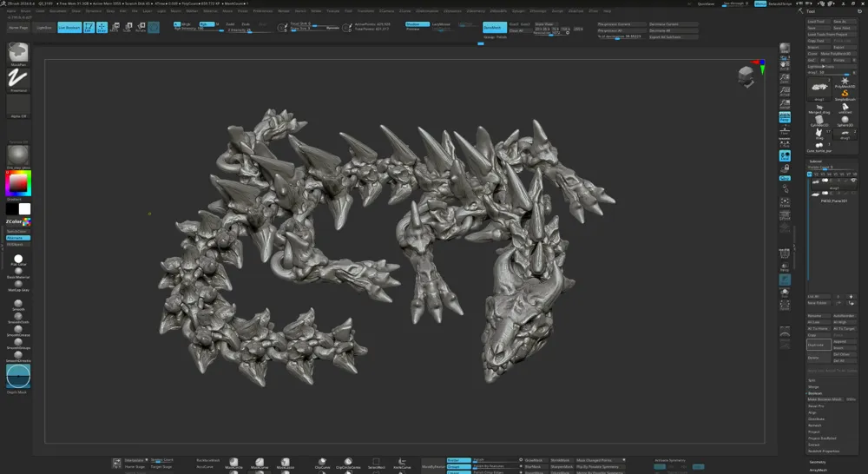Screen dimensions: 868x474
Task: Click the Live Boolean button
Action: tap(69, 27)
